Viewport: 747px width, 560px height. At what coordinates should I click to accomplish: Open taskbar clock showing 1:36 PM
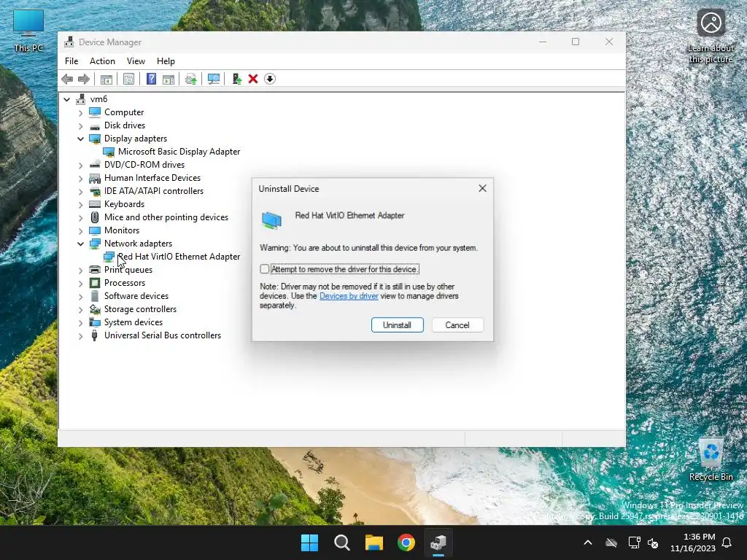click(x=693, y=542)
